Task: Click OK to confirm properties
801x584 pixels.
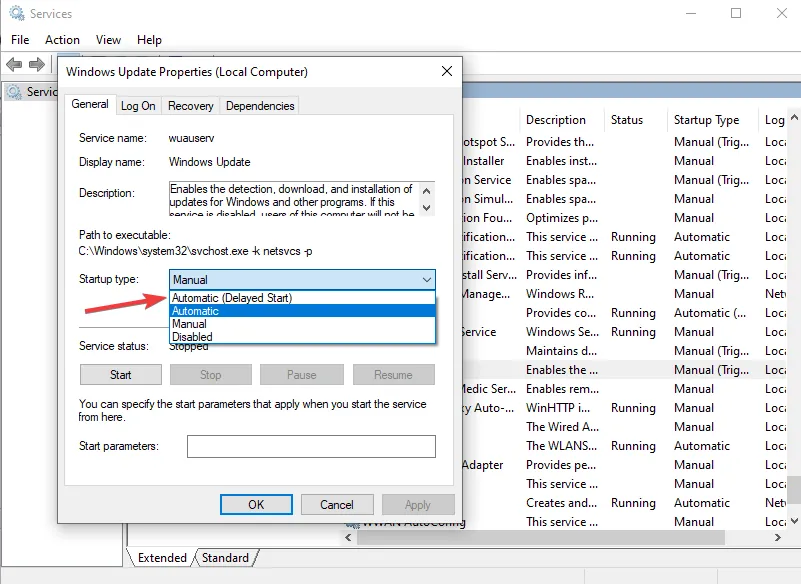Action: point(256,505)
